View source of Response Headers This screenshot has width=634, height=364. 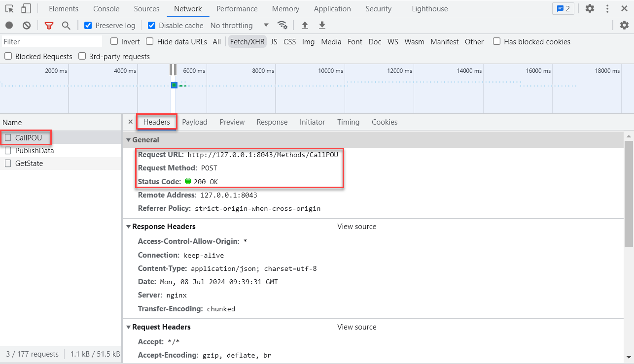(x=357, y=227)
